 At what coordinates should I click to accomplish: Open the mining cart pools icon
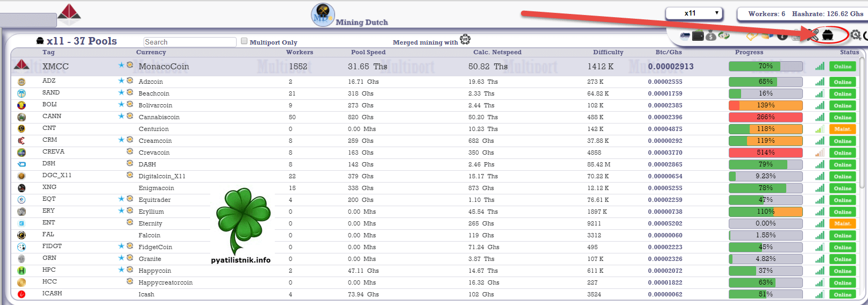(828, 35)
